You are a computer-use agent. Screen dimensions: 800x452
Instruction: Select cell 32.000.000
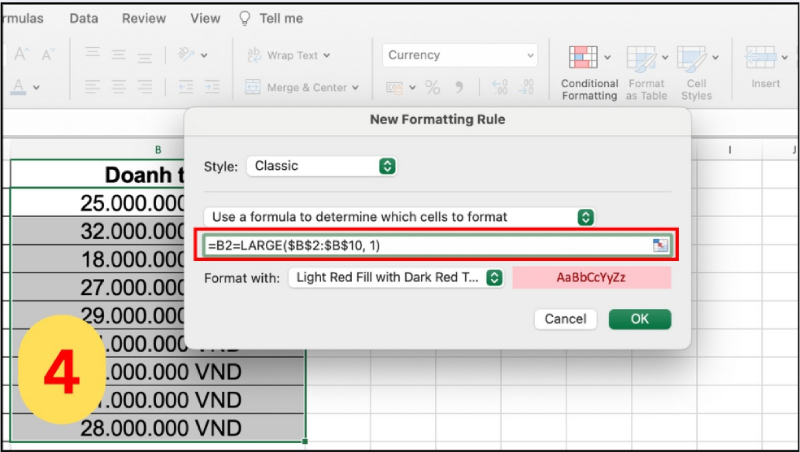coord(97,231)
